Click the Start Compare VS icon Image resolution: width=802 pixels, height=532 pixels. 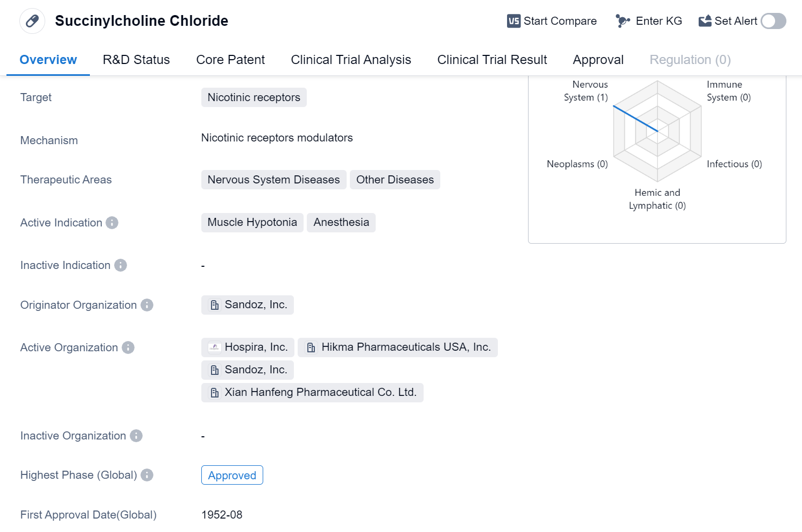coord(513,21)
